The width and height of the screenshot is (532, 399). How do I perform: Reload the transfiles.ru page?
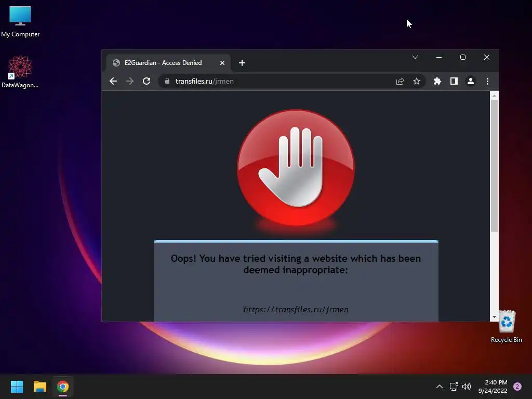tap(146, 81)
